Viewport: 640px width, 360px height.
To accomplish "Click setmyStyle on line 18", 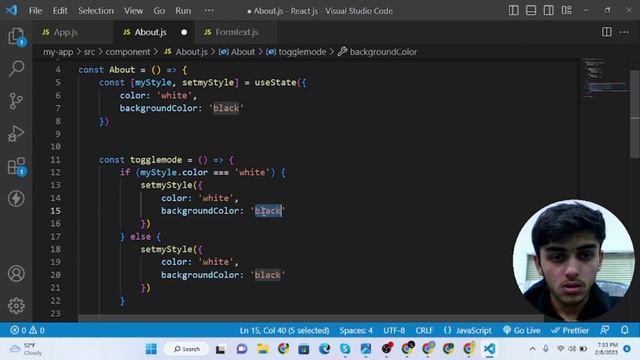I will click(x=166, y=249).
